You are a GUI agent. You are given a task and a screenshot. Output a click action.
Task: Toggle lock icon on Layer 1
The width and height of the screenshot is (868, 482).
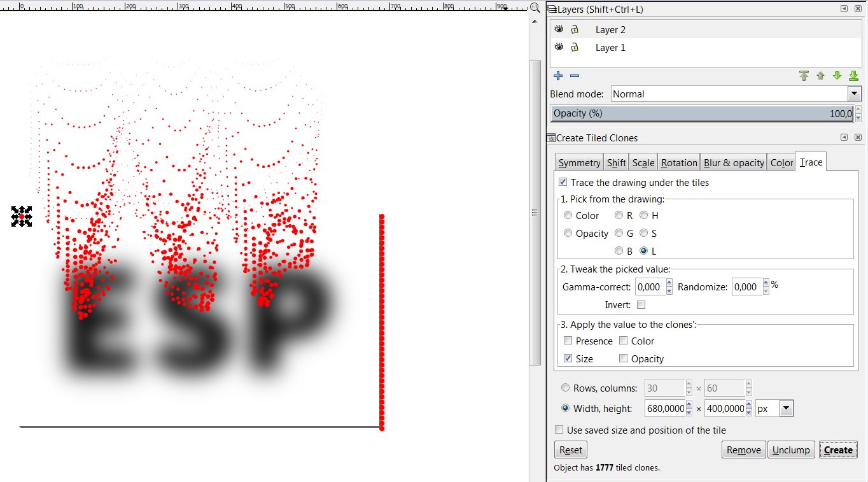click(x=575, y=47)
